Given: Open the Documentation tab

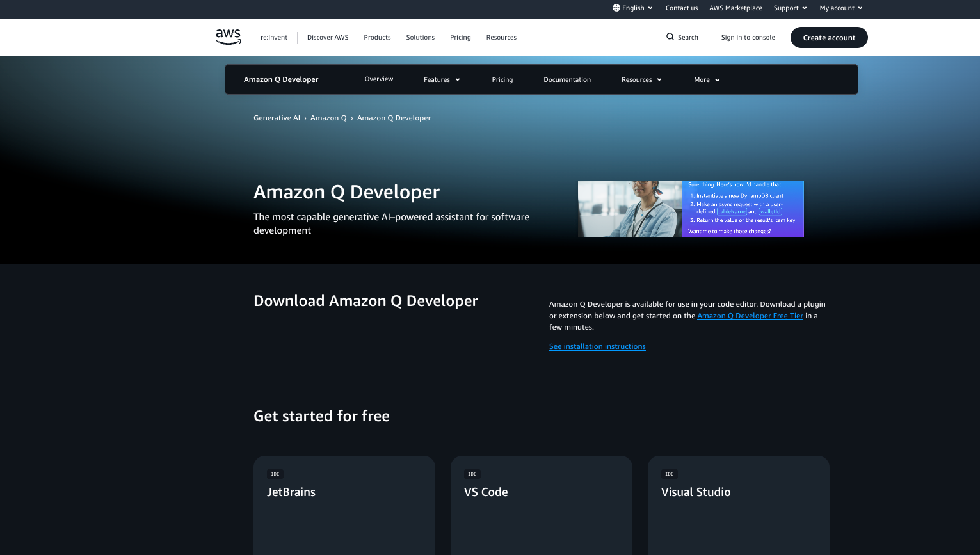Looking at the screenshot, I should 567,79.
